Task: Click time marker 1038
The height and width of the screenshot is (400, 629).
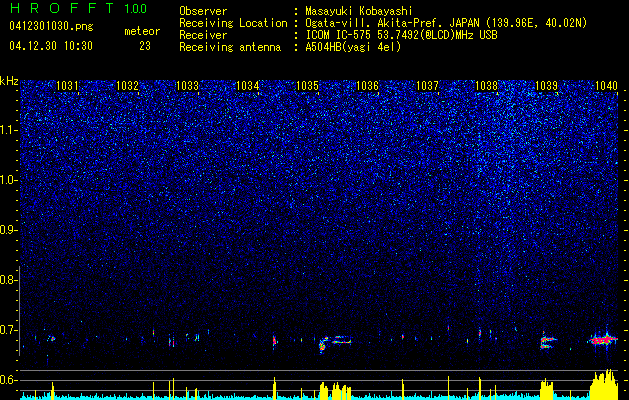Action: pyautogui.click(x=487, y=85)
